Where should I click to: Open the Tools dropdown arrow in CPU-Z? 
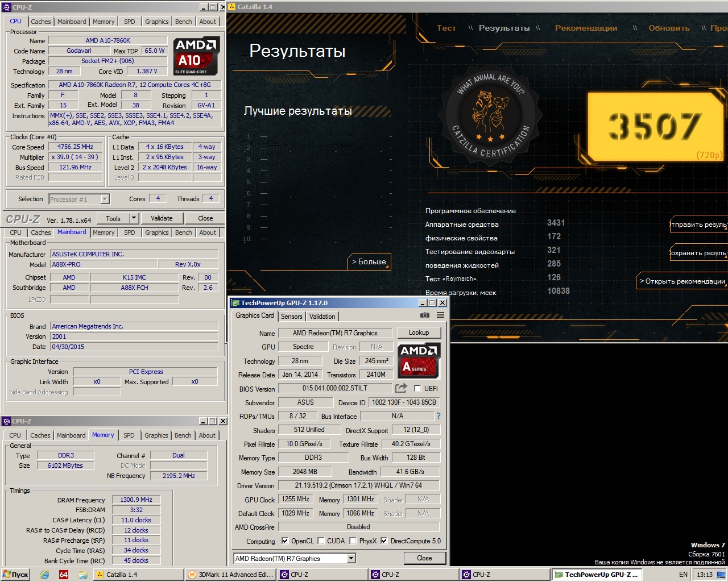(x=134, y=218)
